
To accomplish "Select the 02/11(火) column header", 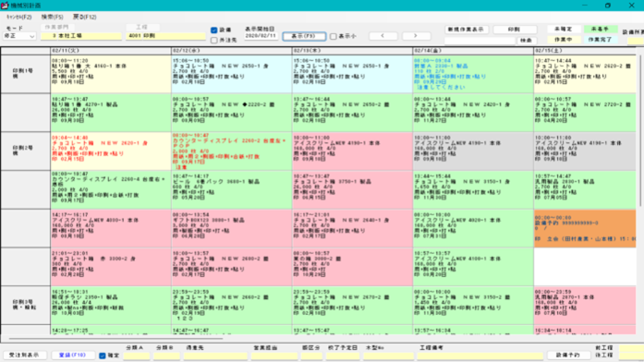I will (x=111, y=51).
